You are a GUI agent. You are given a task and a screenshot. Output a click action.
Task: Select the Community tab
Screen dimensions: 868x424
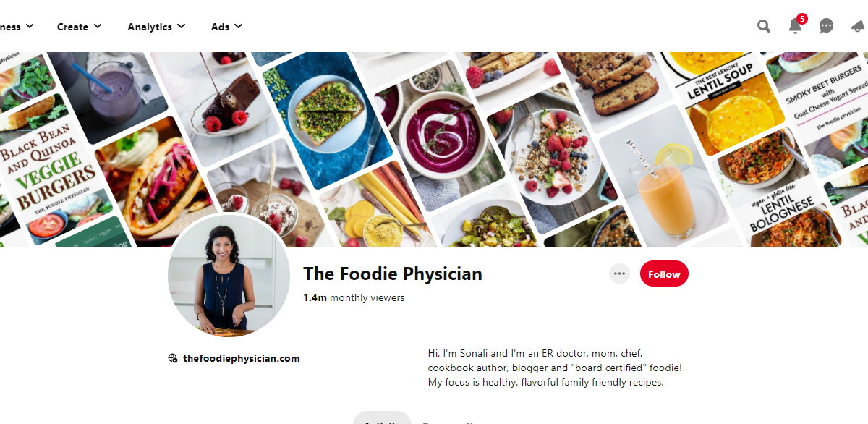(x=448, y=420)
